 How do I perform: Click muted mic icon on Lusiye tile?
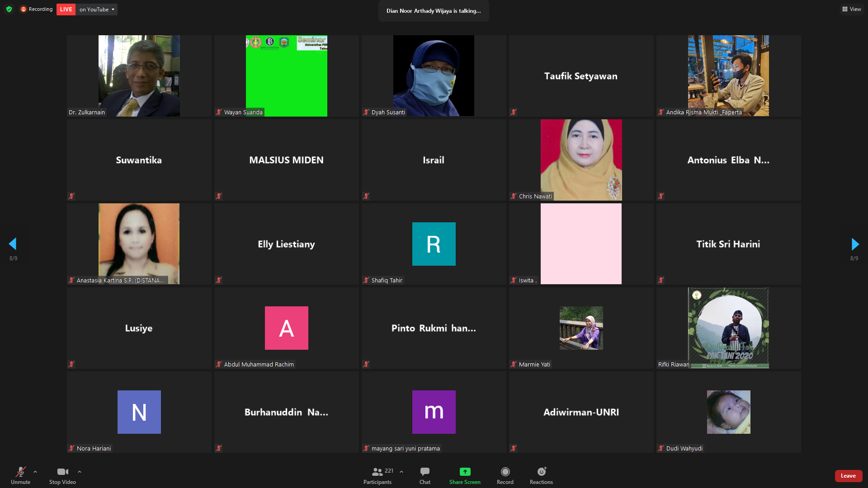[71, 364]
